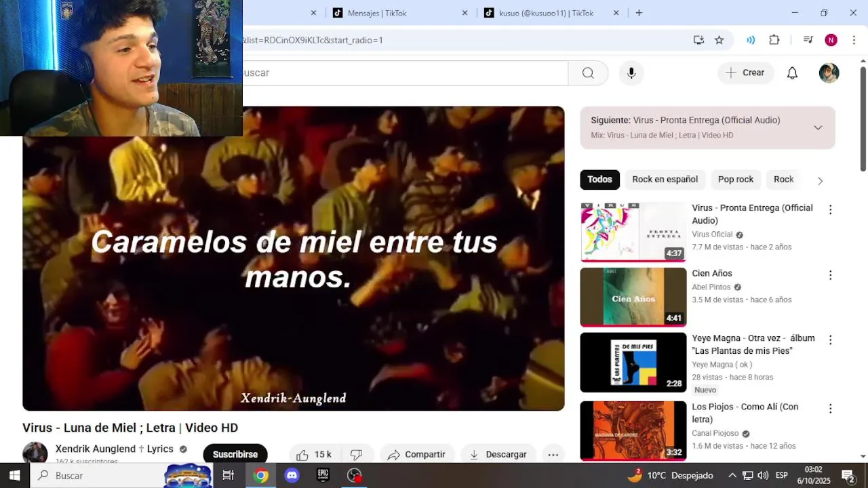Switch to Mensajes | TikTok tab
The image size is (868, 488).
376,13
